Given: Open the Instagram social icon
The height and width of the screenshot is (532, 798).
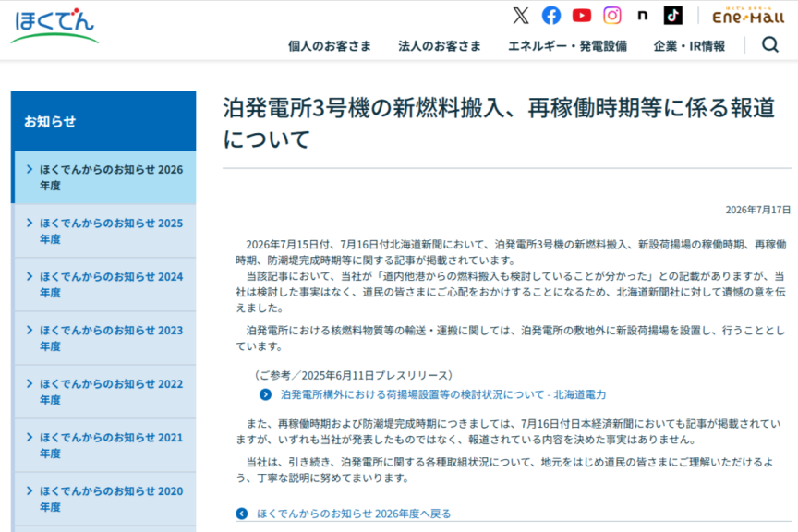Looking at the screenshot, I should click(612, 16).
